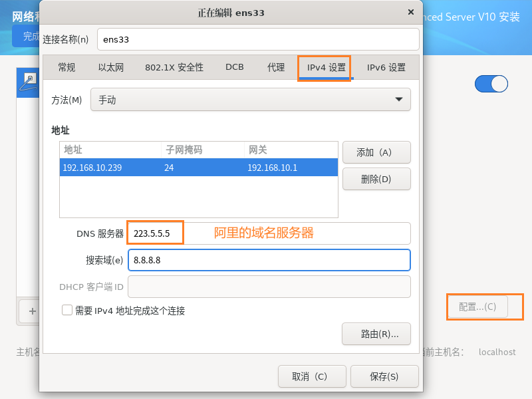
Task: Select the 192.168.10.239 address row
Action: point(198,168)
